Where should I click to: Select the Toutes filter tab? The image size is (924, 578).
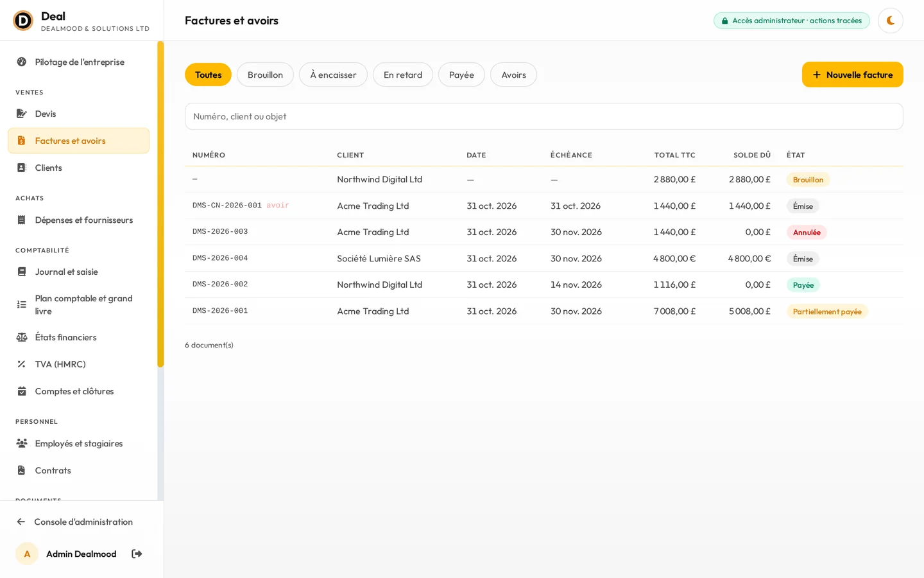click(208, 74)
